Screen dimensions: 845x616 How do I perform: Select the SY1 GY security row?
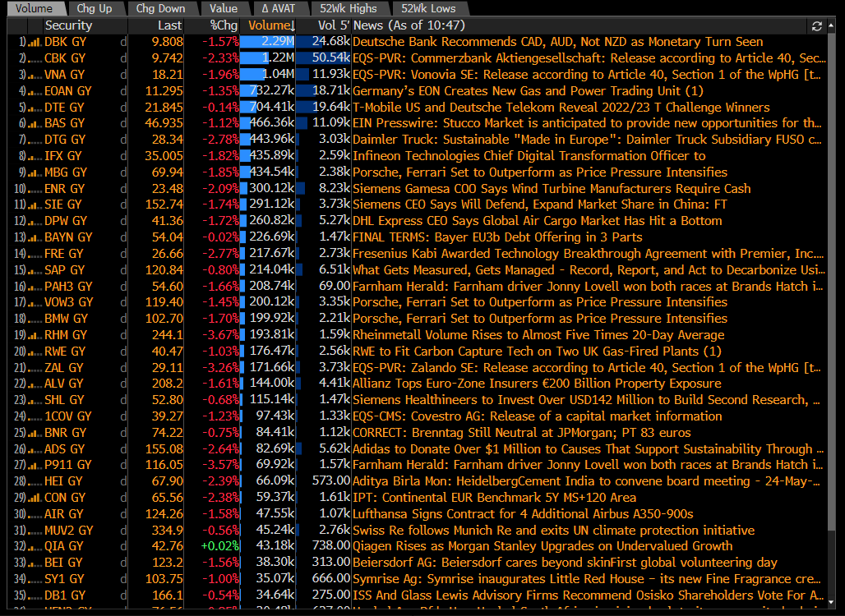coord(418,579)
